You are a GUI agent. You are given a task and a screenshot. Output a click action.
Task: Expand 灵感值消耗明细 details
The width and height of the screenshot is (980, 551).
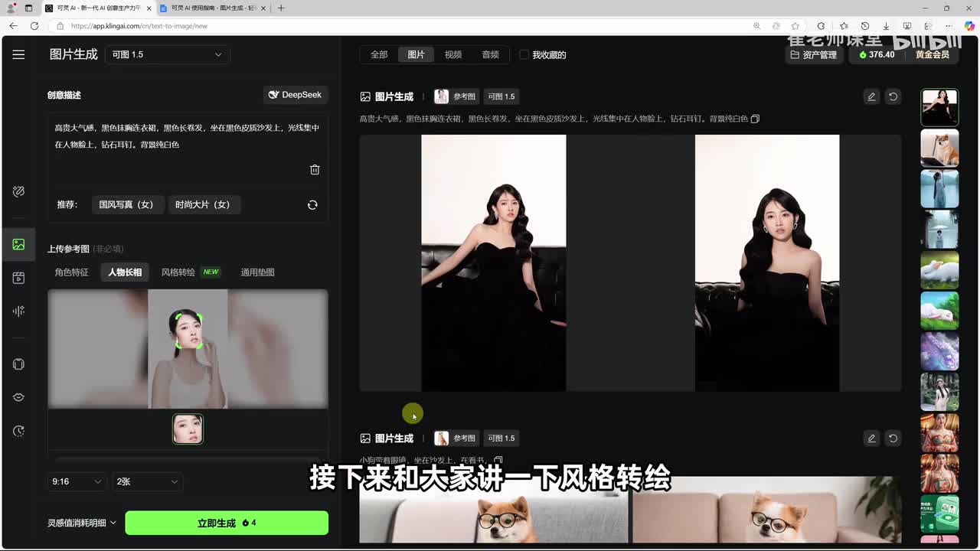pyautogui.click(x=82, y=523)
